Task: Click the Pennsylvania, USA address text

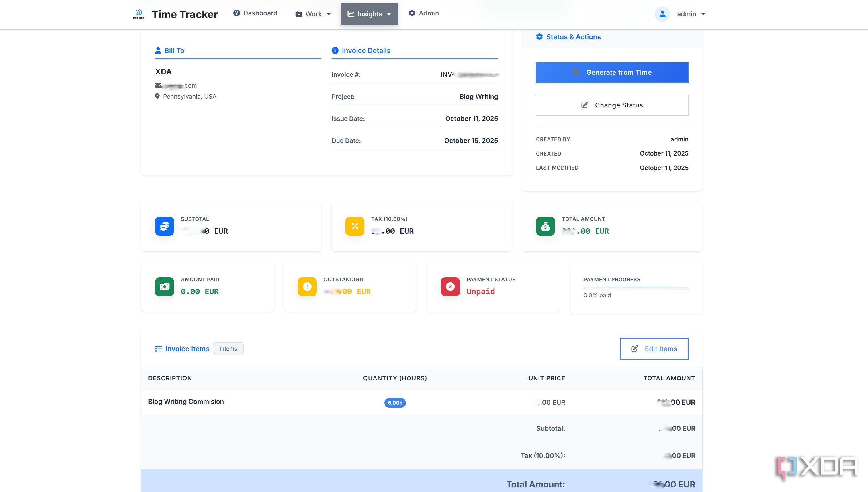Action: [189, 96]
